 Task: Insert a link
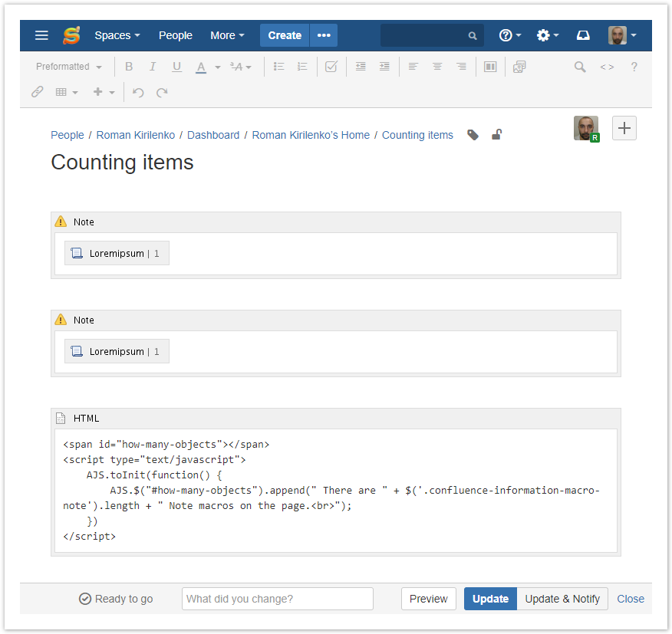[x=38, y=92]
